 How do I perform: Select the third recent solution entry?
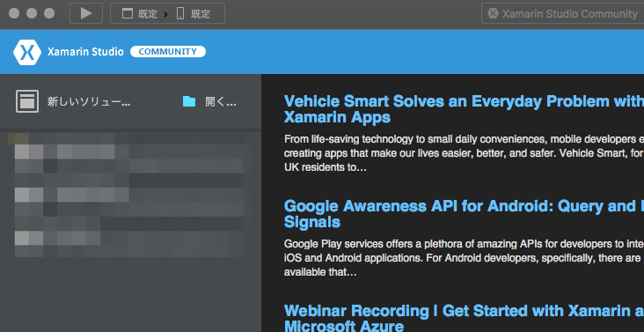click(129, 244)
